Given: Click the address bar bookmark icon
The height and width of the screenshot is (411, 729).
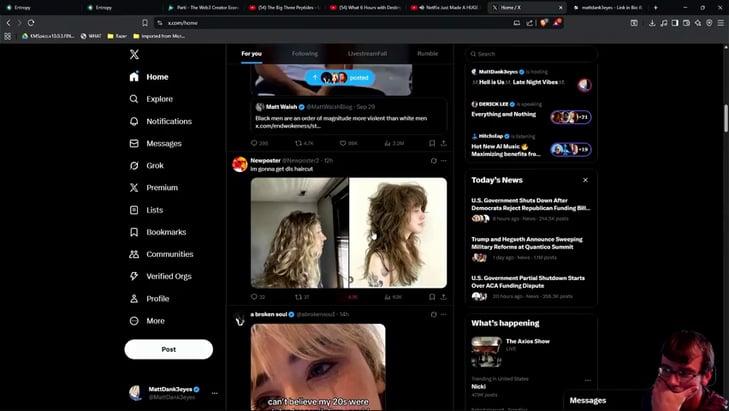Looking at the screenshot, I should [145, 23].
